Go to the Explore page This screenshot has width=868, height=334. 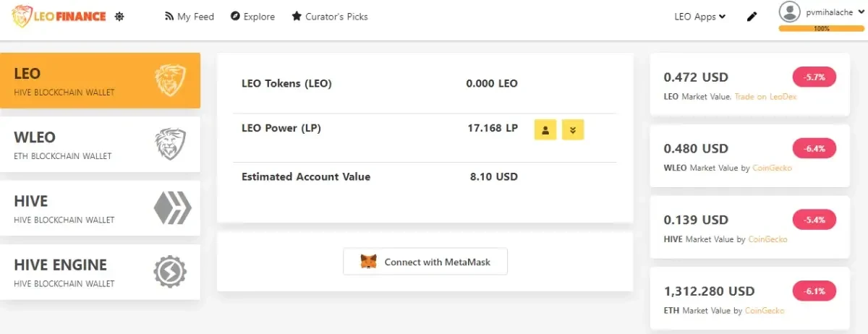252,17
